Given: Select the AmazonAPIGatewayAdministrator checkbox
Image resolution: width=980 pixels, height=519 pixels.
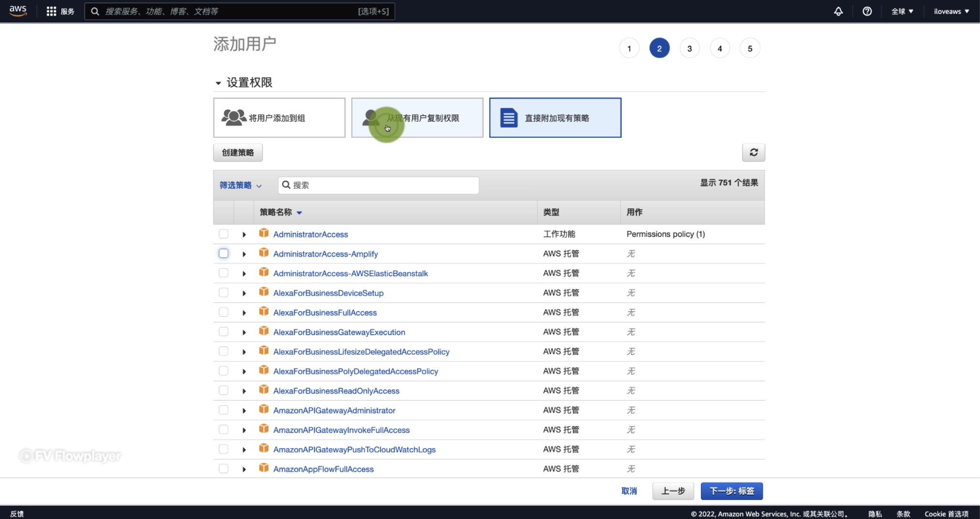Looking at the screenshot, I should (x=224, y=410).
